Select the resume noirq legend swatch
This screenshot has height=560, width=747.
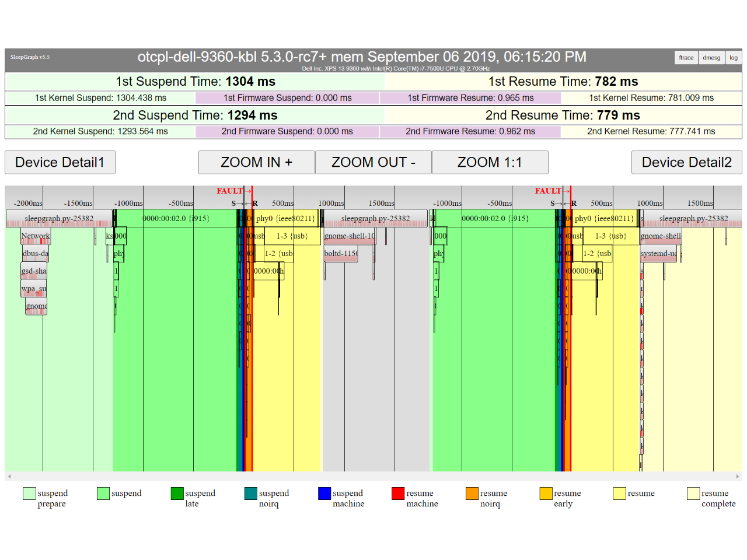pos(472,494)
